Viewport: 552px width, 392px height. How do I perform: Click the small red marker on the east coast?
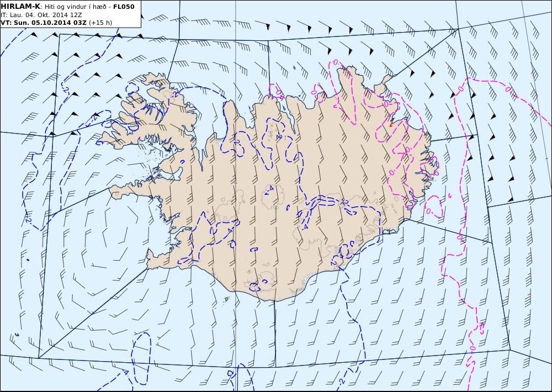point(391,124)
